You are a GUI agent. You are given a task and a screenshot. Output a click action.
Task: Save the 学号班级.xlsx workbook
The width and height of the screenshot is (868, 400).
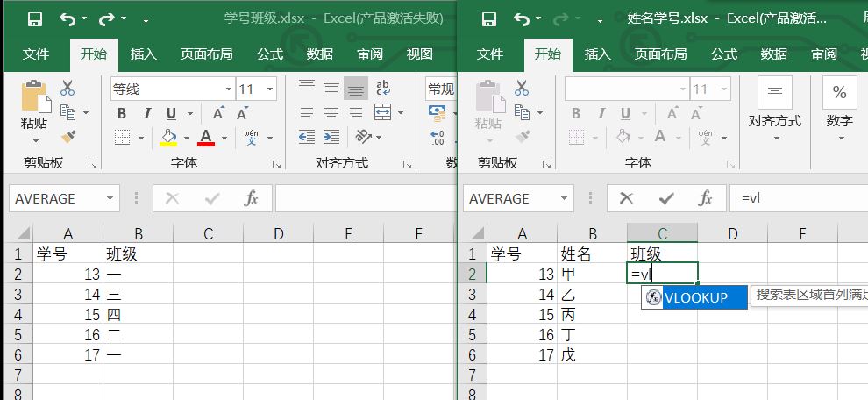(35, 19)
